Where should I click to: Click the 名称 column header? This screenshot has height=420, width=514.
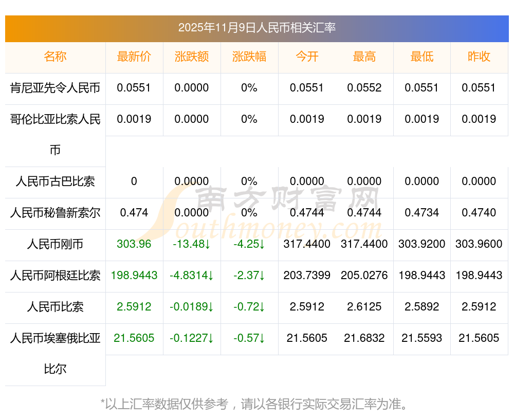click(x=55, y=57)
